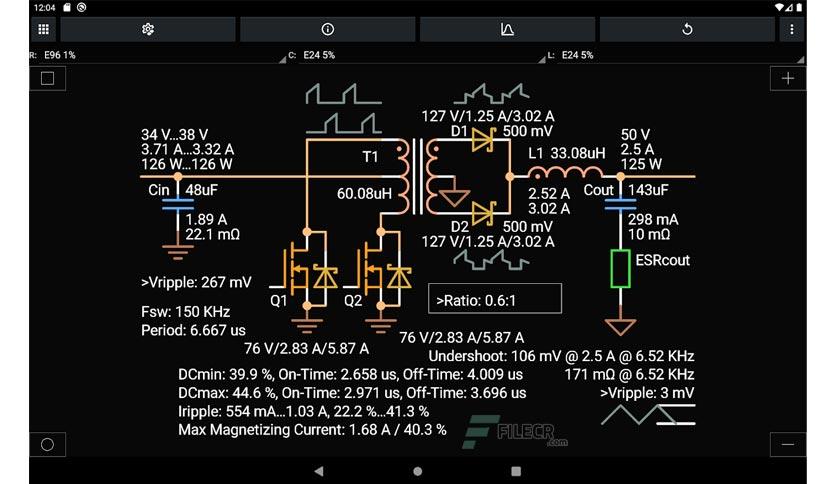Click the Undershoot: 106 mV text

[x=561, y=356]
